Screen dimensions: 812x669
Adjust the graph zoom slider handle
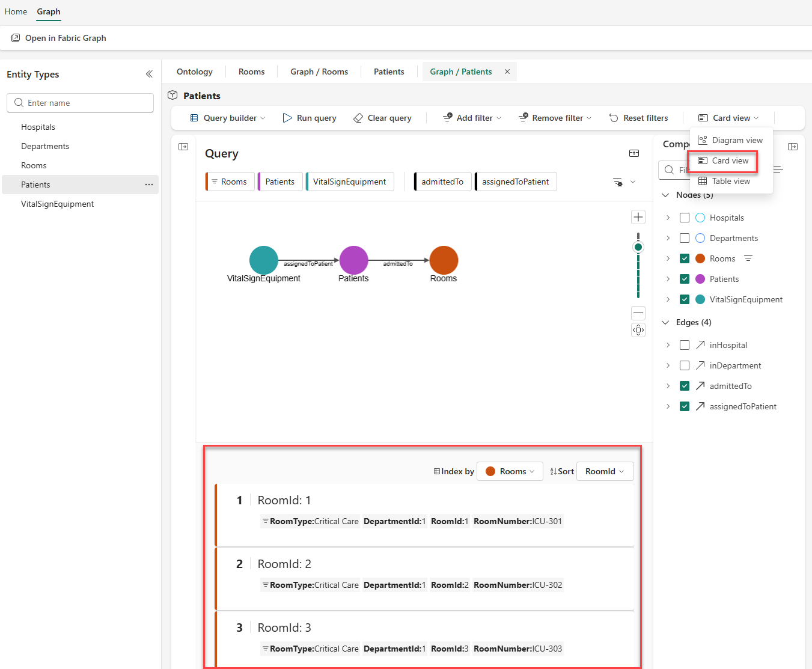pos(638,247)
